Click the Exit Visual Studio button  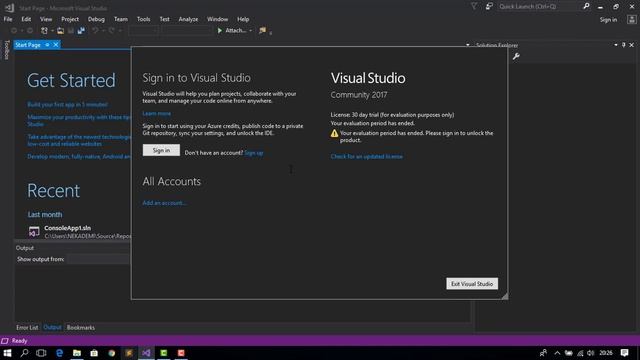click(472, 284)
